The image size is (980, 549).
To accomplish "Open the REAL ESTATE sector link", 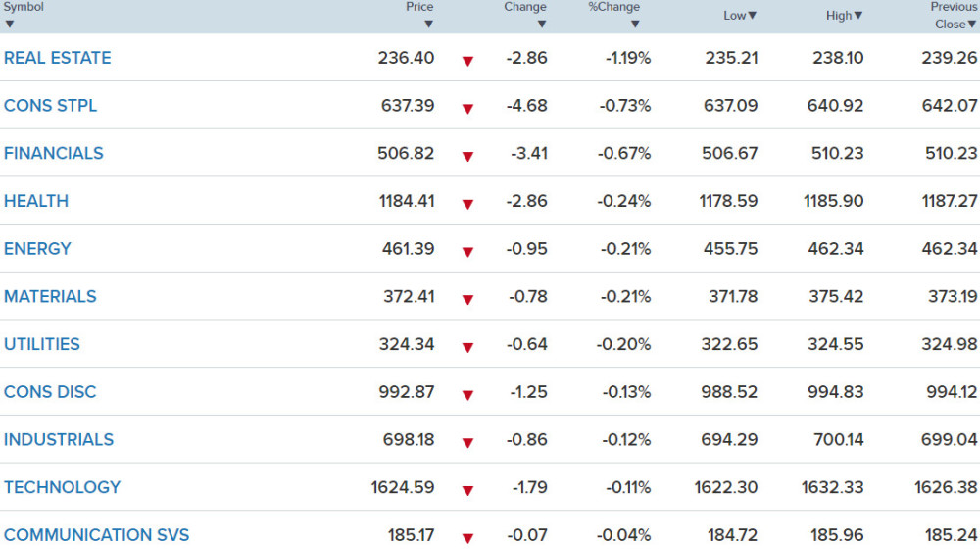I will [x=58, y=58].
